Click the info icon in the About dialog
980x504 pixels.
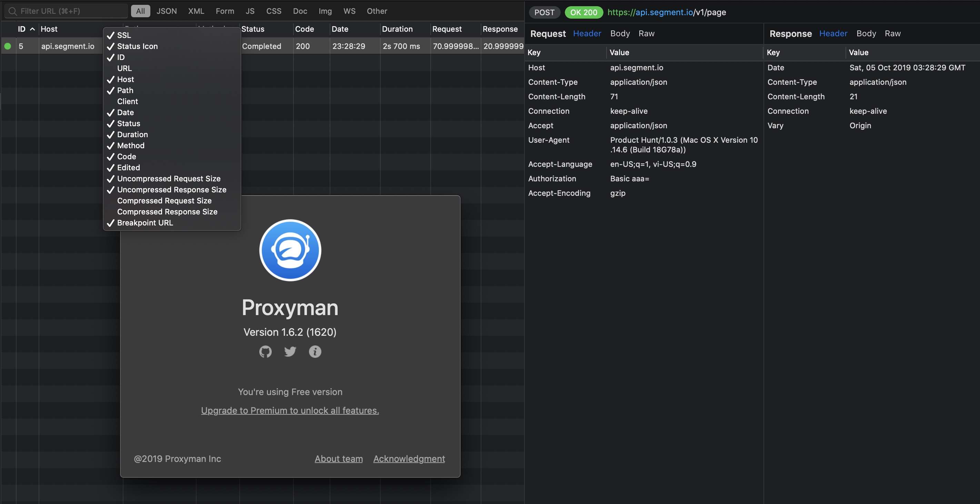click(315, 352)
